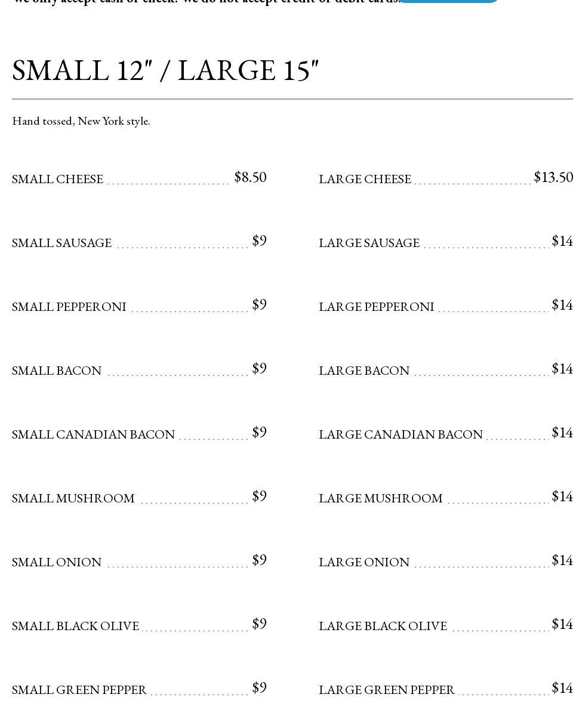Select the Large Green Pepper listing
Image resolution: width=576 pixels, height=728 pixels.
point(386,690)
